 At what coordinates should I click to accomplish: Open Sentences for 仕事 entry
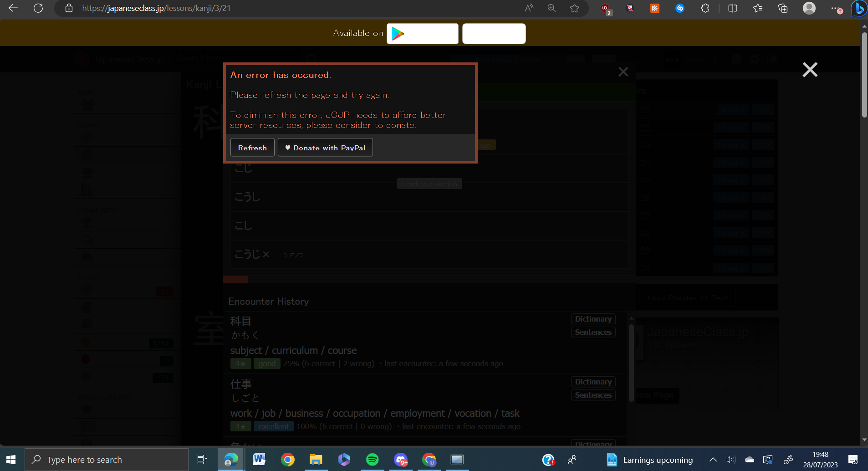[x=593, y=395]
